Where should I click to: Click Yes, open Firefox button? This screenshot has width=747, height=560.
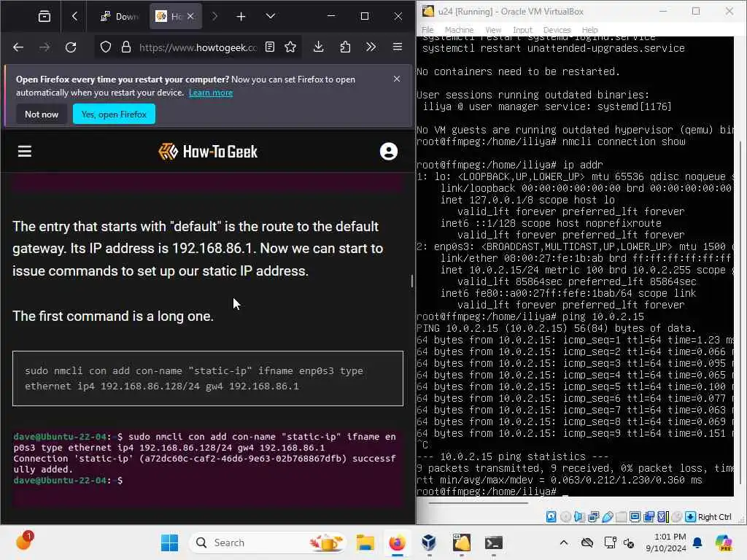[x=114, y=114]
